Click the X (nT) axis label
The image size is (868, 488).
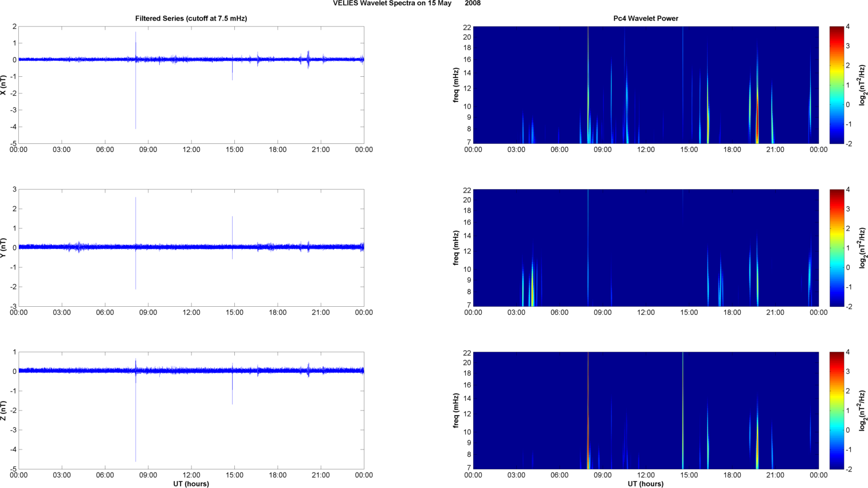point(4,85)
